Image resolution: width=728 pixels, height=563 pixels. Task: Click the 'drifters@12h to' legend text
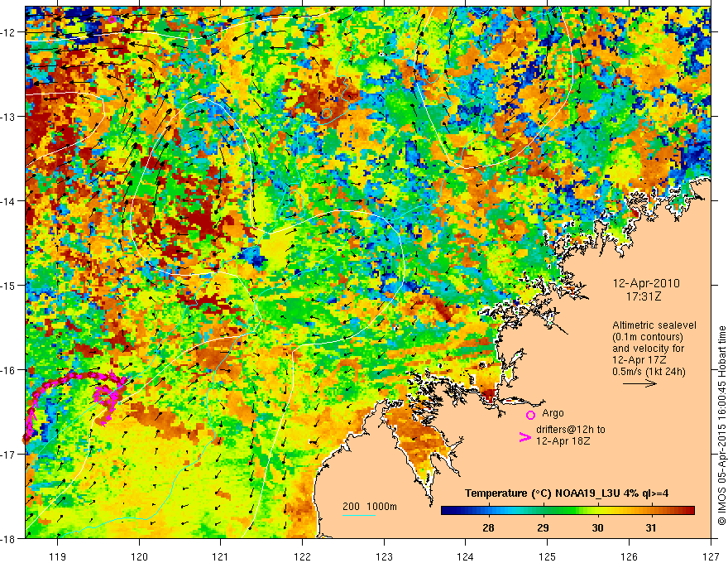point(571,430)
